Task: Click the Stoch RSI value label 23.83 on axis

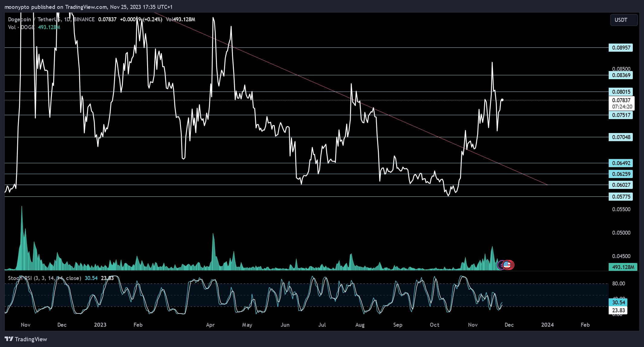Action: click(x=618, y=310)
